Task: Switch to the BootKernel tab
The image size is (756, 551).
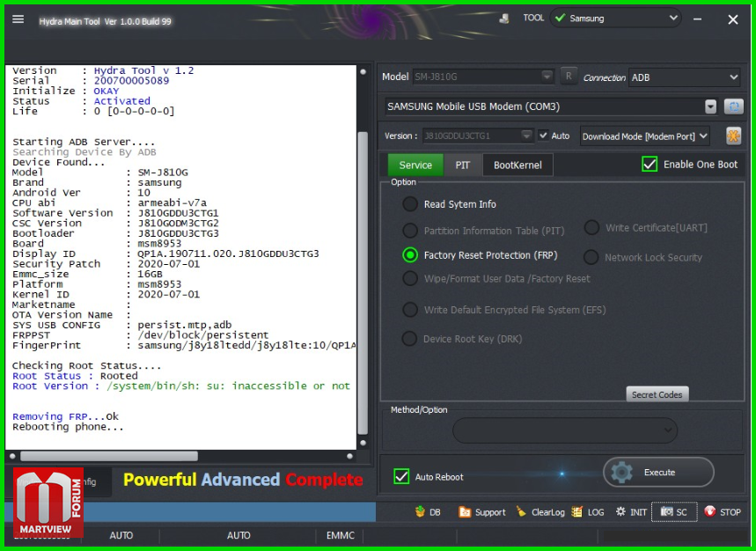Action: coord(517,165)
